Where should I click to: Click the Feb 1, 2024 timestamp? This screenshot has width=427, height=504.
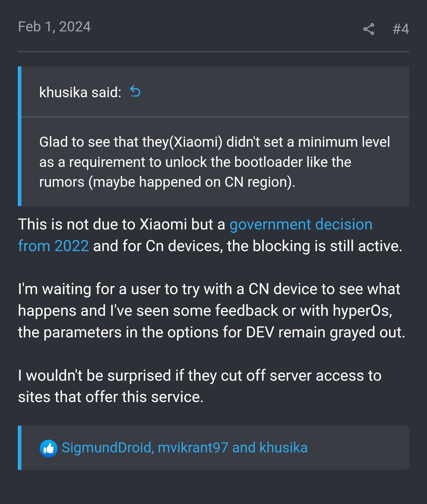click(54, 27)
